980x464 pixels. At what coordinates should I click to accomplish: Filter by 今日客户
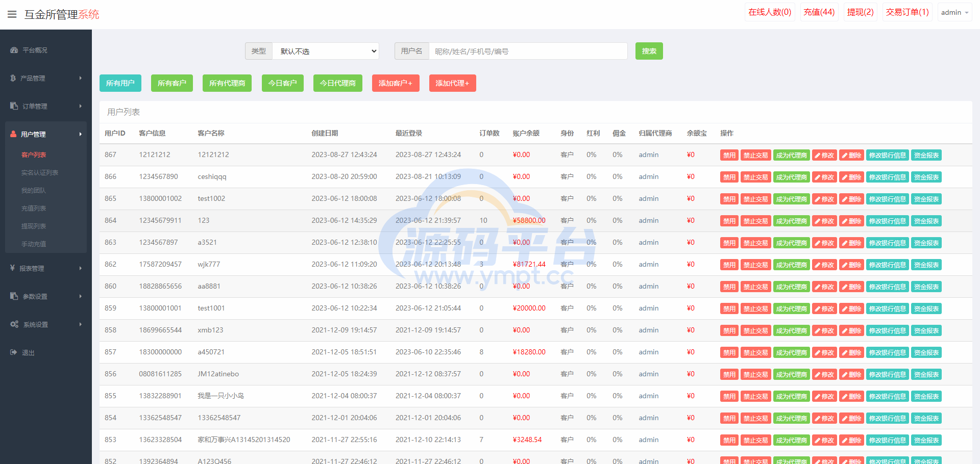(283, 83)
